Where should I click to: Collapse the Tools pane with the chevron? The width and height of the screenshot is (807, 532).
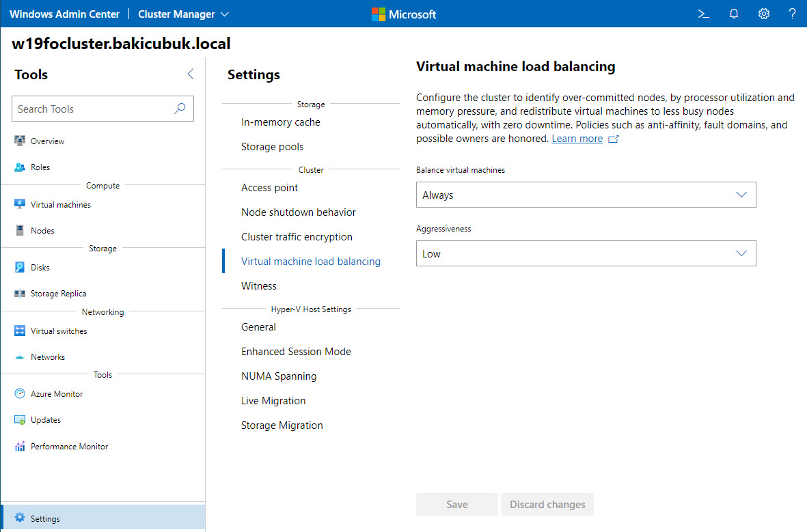[x=191, y=74]
